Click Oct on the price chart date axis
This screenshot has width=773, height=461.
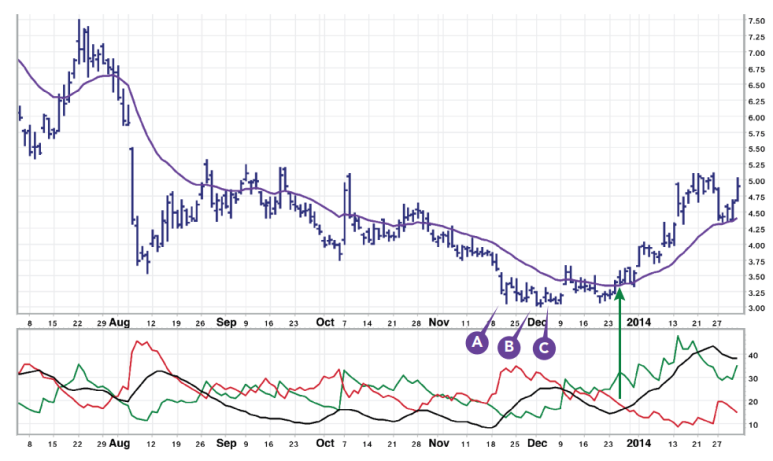click(x=325, y=322)
